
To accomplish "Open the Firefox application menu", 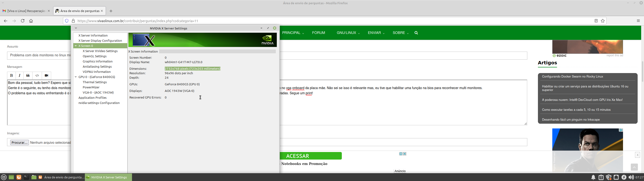I will (x=638, y=21).
